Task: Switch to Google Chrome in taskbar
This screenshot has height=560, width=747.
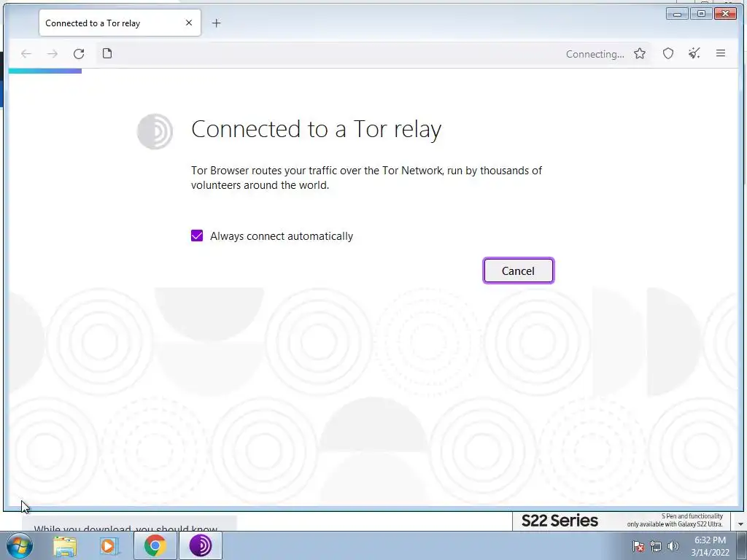Action: tap(155, 545)
